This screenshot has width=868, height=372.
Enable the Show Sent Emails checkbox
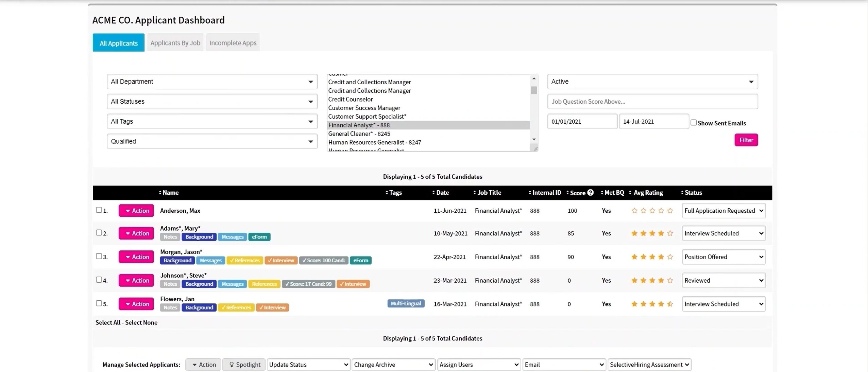click(694, 123)
